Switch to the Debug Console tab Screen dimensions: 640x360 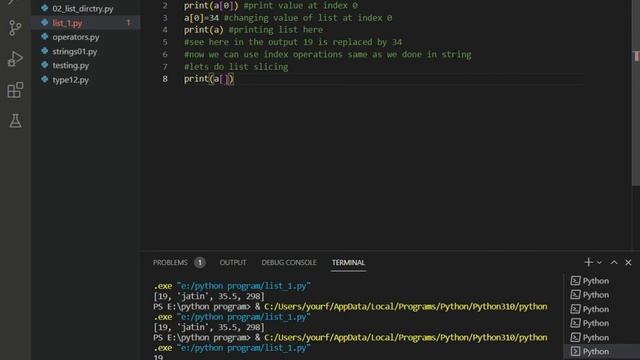(289, 262)
